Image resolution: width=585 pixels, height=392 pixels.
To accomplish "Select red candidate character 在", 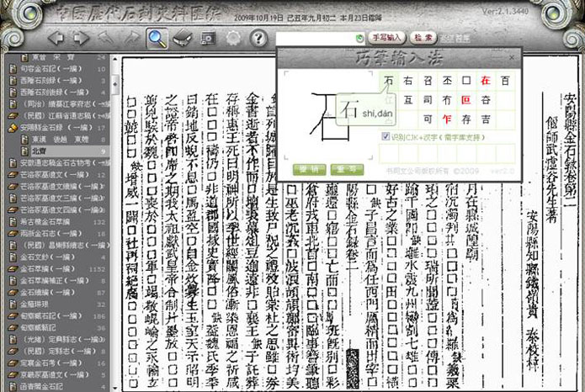I will coord(486,81).
